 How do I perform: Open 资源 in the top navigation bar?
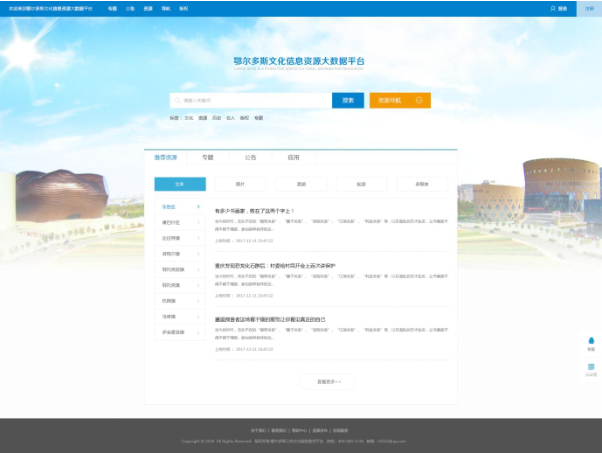point(147,8)
